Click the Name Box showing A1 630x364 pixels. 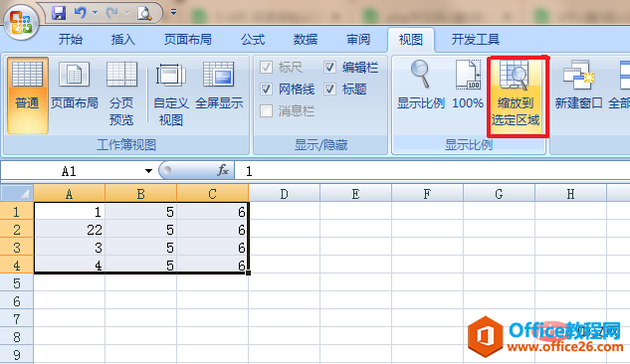coord(69,171)
